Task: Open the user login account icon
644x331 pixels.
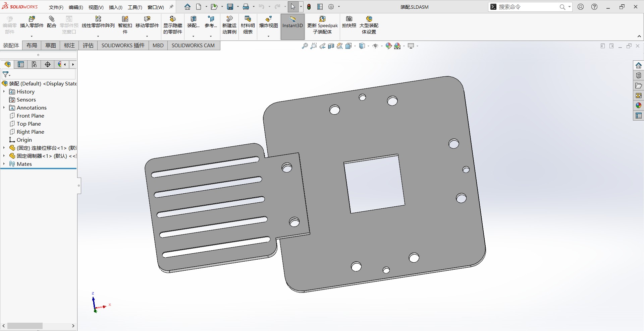Action: pyautogui.click(x=581, y=7)
